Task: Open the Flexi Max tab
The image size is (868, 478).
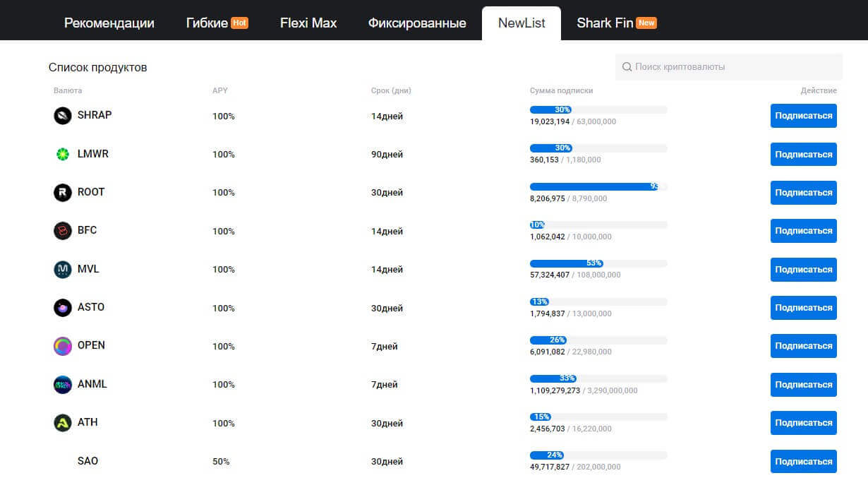Action: pyautogui.click(x=308, y=23)
